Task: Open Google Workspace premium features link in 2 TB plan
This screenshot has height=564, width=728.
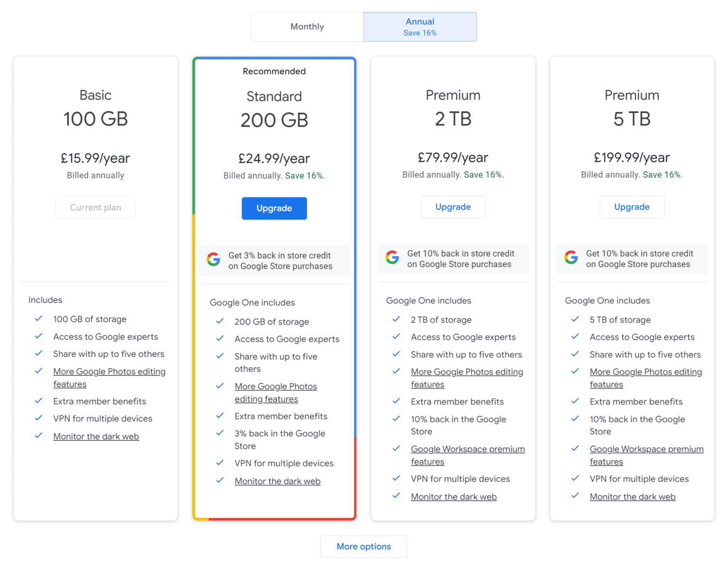Action: point(467,449)
